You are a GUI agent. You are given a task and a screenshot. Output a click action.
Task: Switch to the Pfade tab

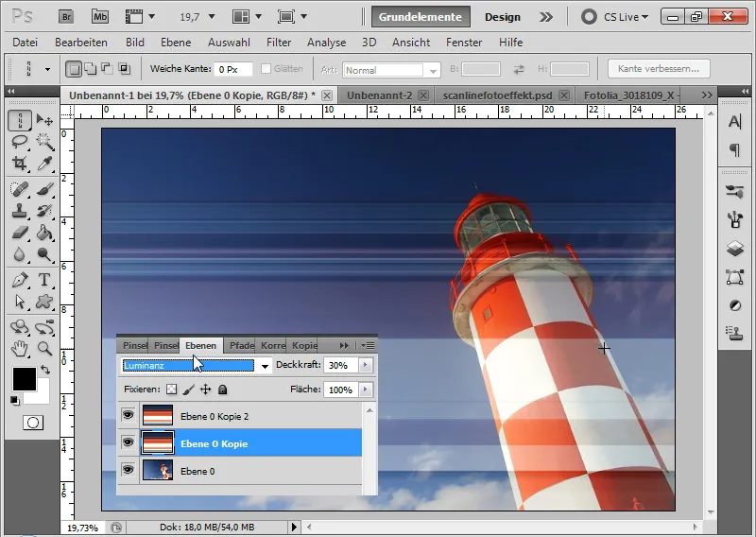point(242,345)
